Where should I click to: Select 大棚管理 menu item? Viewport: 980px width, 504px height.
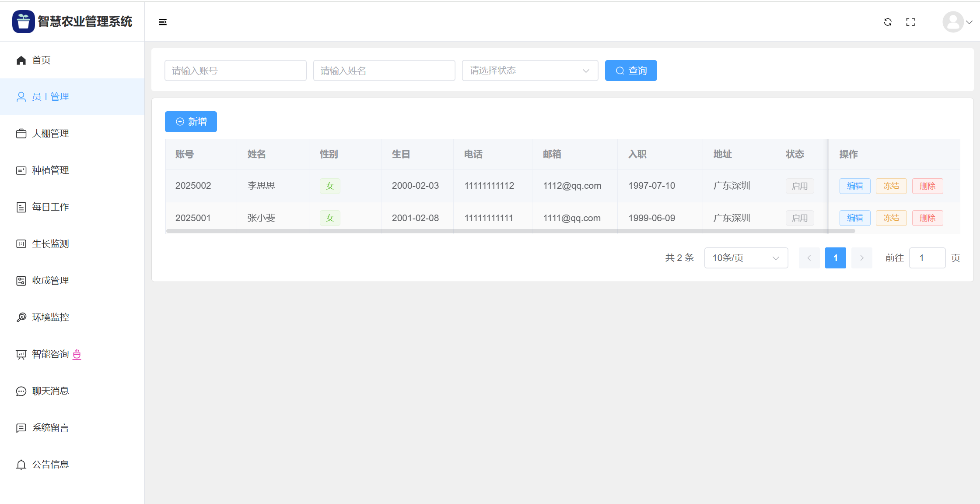click(x=50, y=133)
